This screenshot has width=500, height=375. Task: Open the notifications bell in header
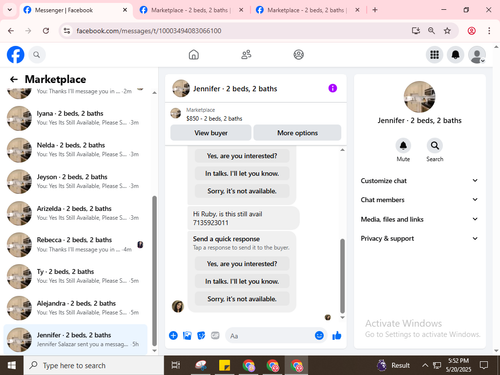pos(455,55)
